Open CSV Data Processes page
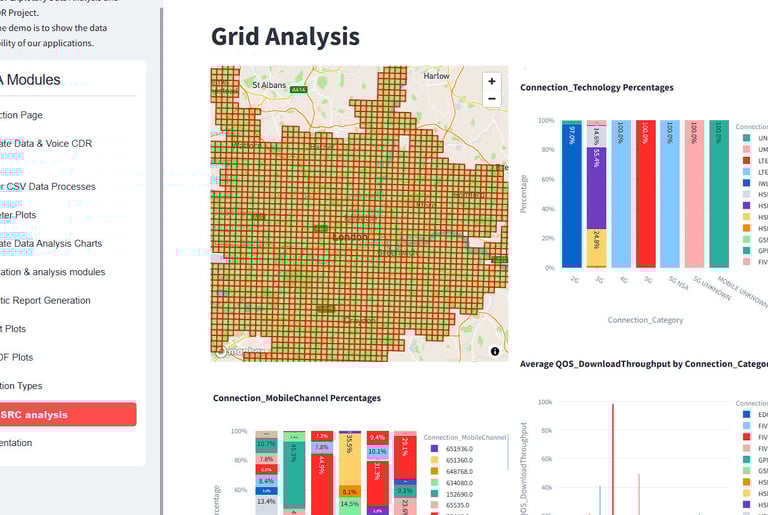Screen dimensions: 768x515 click(48, 187)
